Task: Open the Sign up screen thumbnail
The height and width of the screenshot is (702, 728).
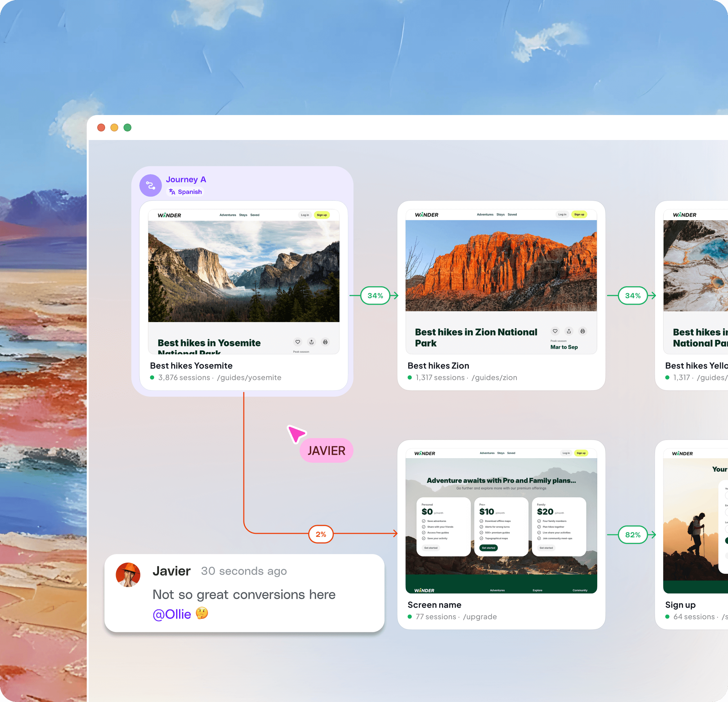Action: (x=695, y=521)
